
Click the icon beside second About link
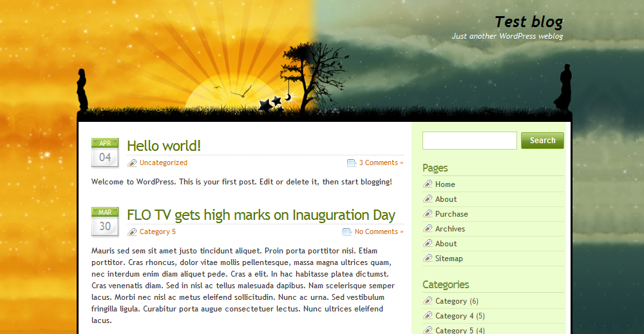pyautogui.click(x=428, y=243)
